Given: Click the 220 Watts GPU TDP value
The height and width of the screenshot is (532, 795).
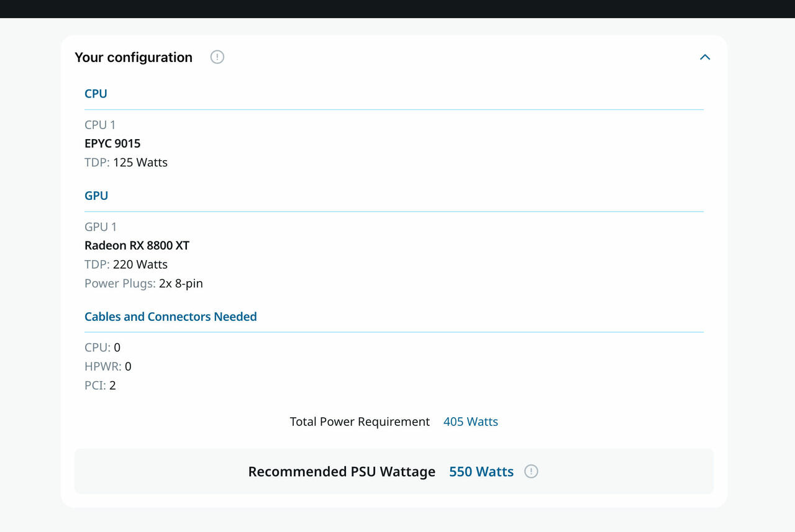Looking at the screenshot, I should [140, 264].
